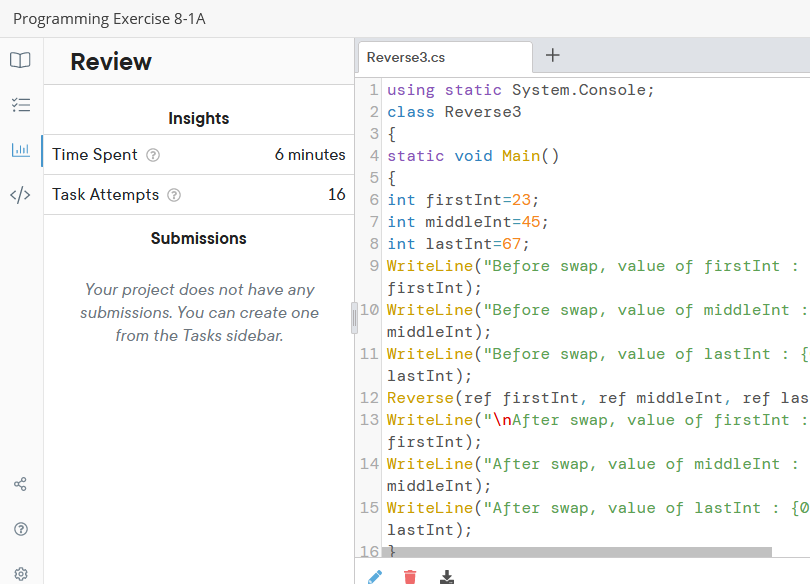
Task: Click the red trash delete icon
Action: click(x=410, y=577)
